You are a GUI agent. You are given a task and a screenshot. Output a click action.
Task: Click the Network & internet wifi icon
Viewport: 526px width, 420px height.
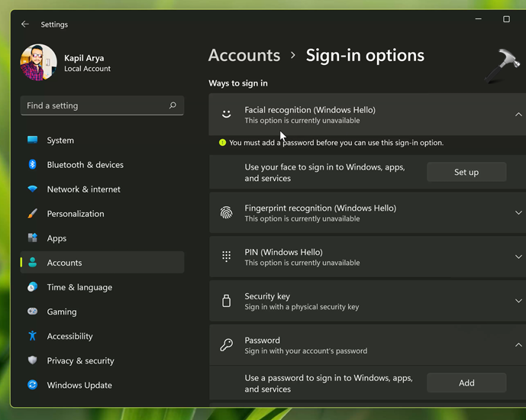pos(33,189)
